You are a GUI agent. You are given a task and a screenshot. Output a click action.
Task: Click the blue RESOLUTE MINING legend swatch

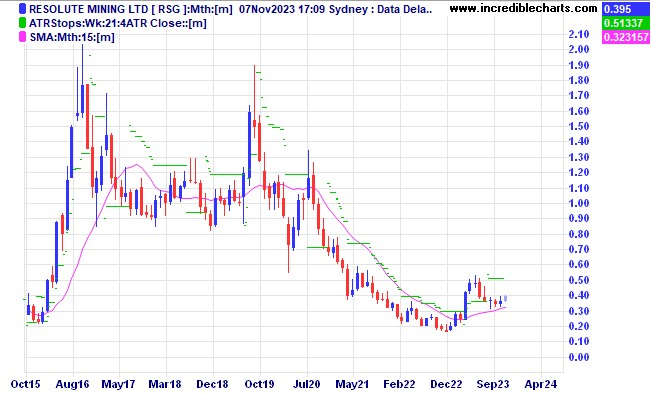[x=23, y=9]
